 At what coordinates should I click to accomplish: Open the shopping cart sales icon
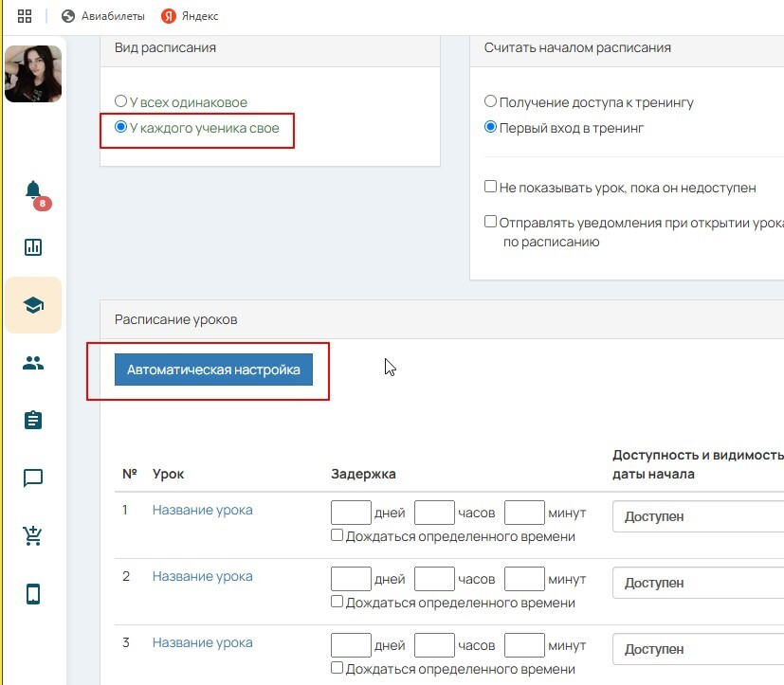pos(33,536)
